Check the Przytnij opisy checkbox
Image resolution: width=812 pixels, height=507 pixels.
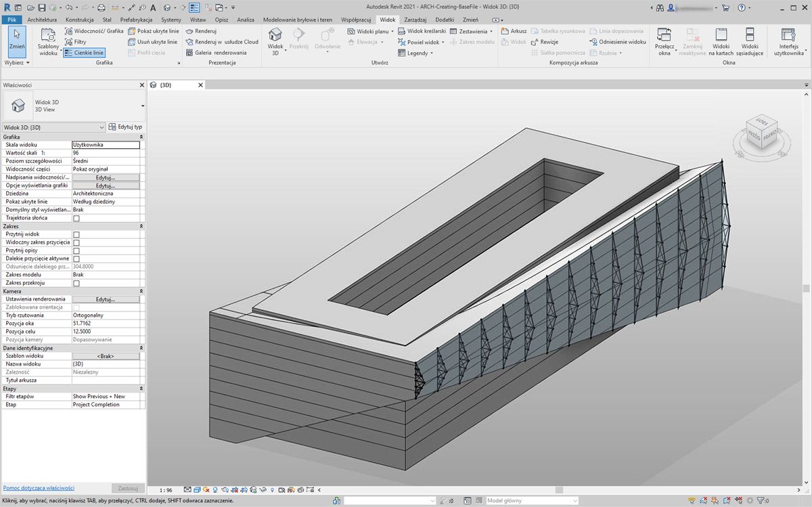coord(76,250)
